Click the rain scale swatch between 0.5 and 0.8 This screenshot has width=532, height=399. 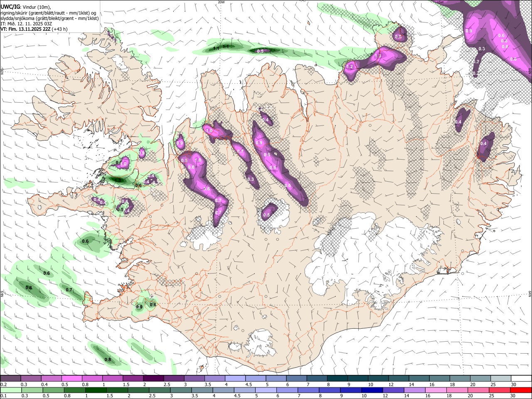click(53, 390)
